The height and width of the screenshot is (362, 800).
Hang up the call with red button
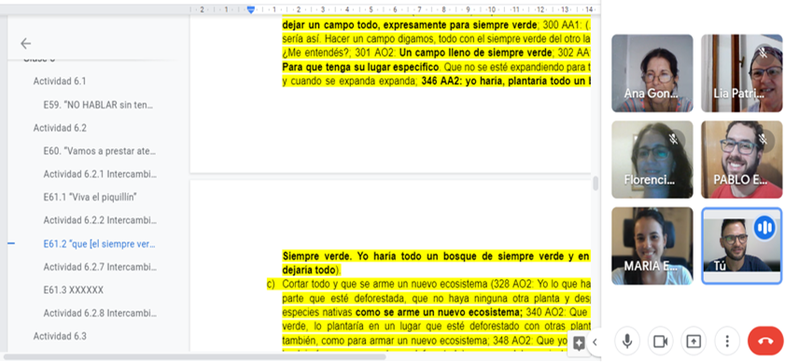(x=765, y=341)
